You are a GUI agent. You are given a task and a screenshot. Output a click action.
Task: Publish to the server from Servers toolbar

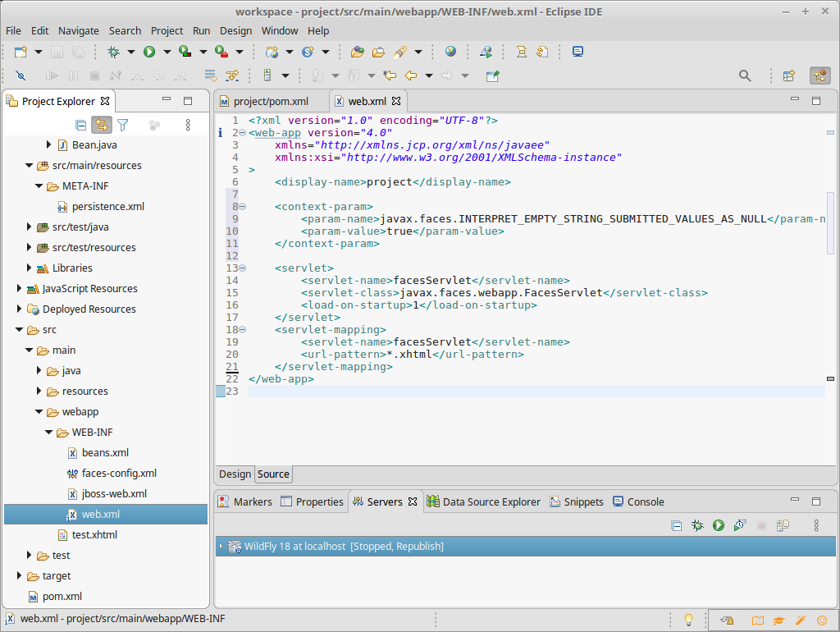[783, 525]
